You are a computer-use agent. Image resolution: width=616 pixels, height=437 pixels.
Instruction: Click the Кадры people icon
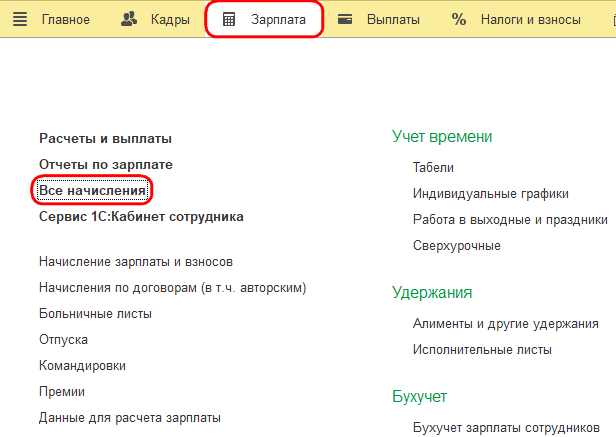[129, 19]
